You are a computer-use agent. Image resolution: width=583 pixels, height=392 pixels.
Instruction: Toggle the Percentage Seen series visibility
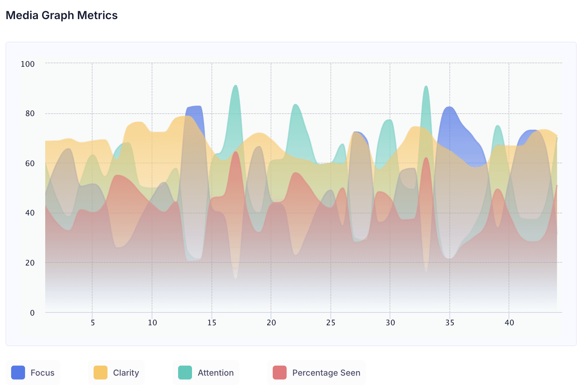[x=316, y=373]
